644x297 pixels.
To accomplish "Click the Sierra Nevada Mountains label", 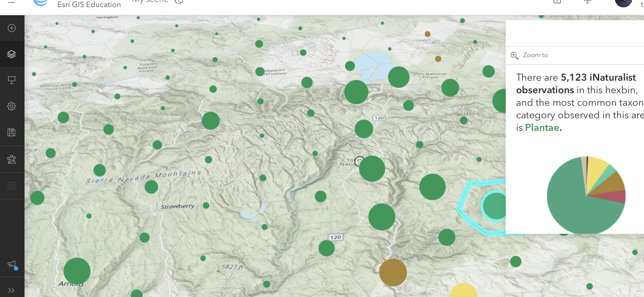I will [144, 177].
